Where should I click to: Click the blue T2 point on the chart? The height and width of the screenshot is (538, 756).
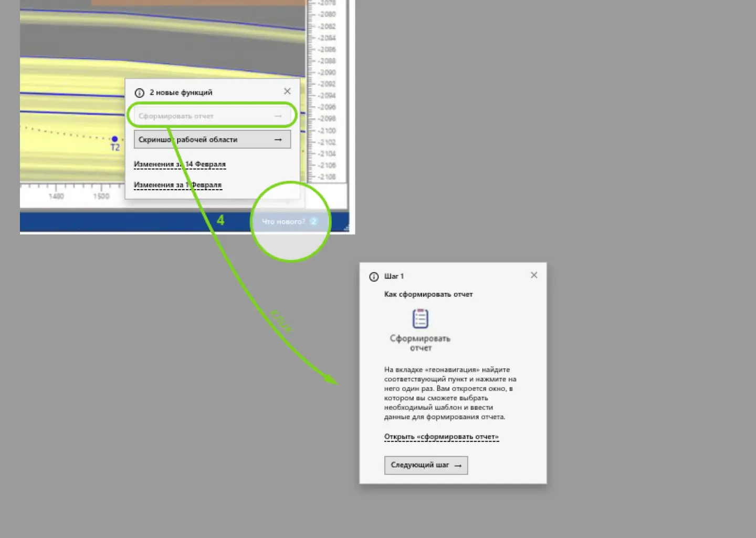(x=114, y=139)
